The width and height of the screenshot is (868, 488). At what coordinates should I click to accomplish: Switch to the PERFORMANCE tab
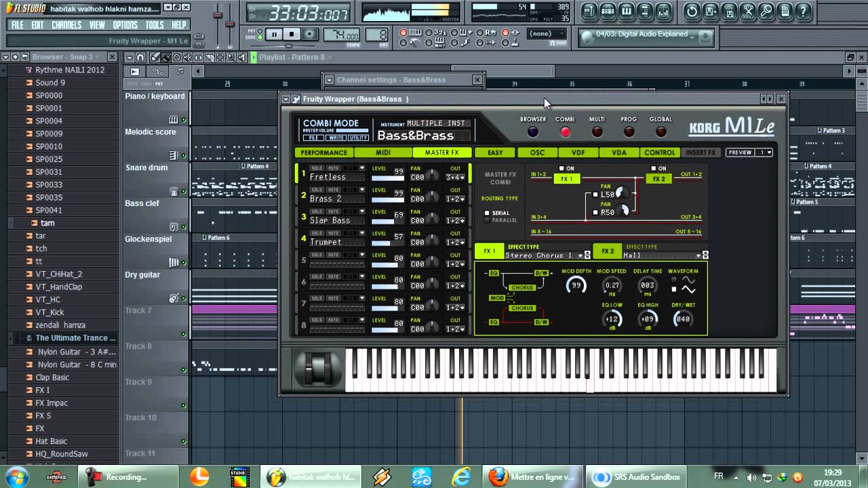point(324,152)
